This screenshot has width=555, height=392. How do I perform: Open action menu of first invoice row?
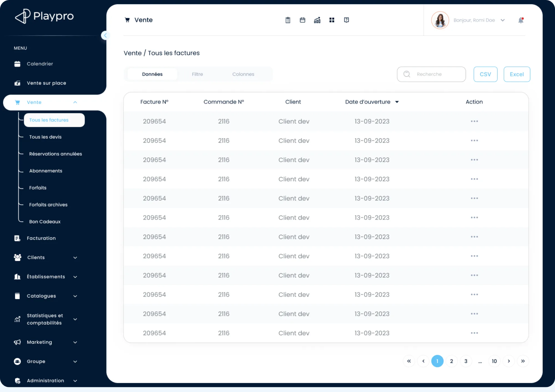(x=474, y=121)
